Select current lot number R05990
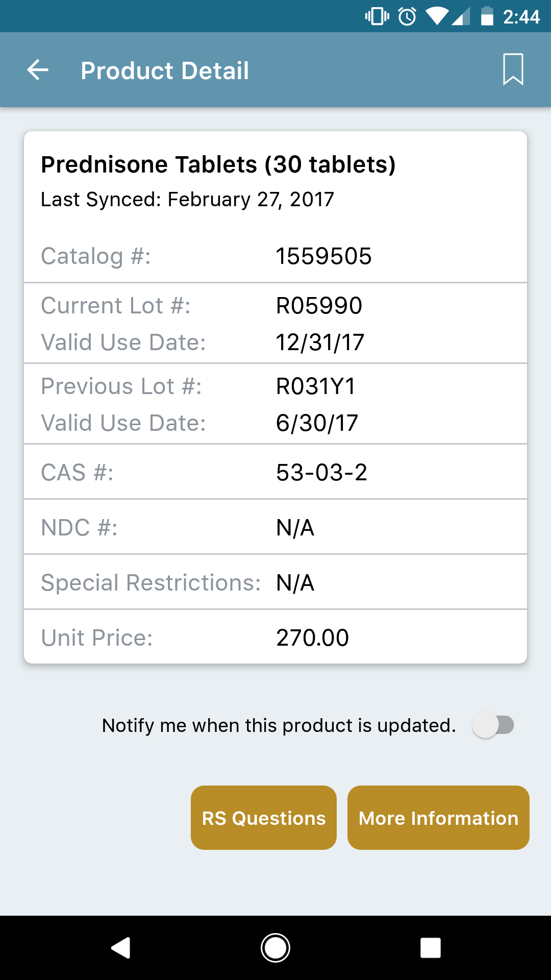This screenshot has width=551, height=980. [x=319, y=306]
